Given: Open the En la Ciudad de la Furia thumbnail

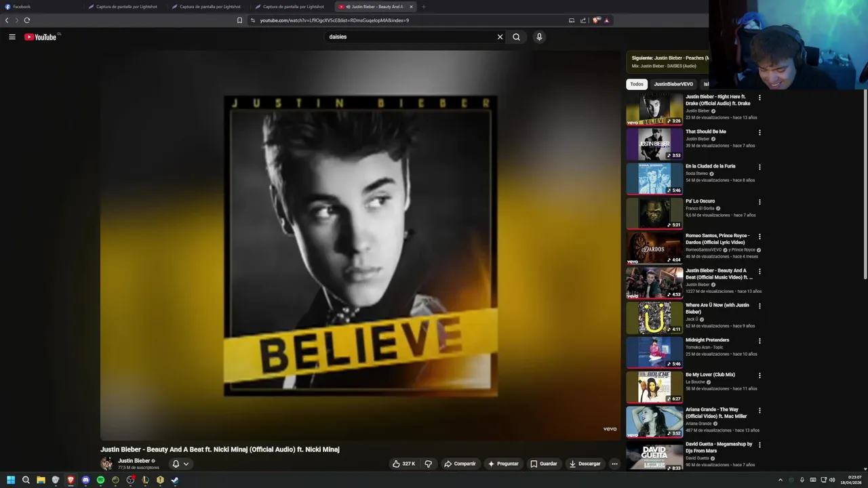Looking at the screenshot, I should click(x=654, y=178).
